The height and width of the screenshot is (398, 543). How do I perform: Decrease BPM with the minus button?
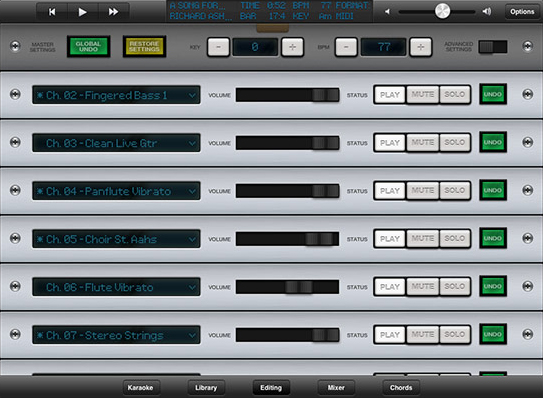tap(346, 47)
